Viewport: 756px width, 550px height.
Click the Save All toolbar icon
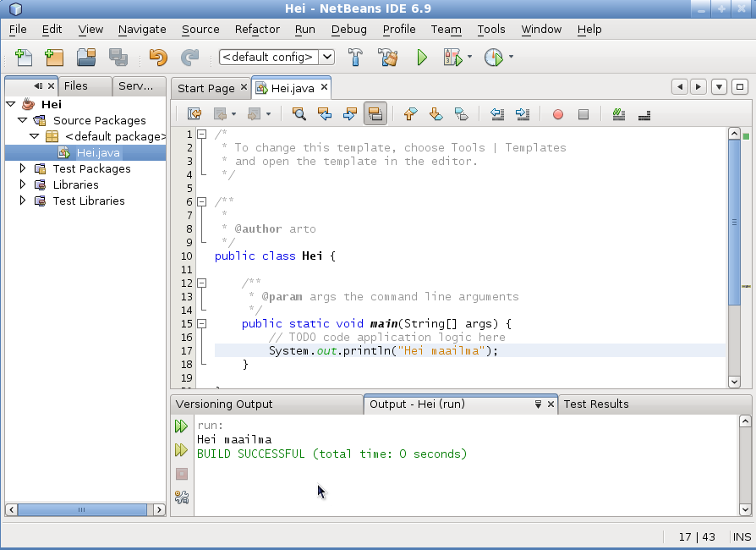(118, 58)
